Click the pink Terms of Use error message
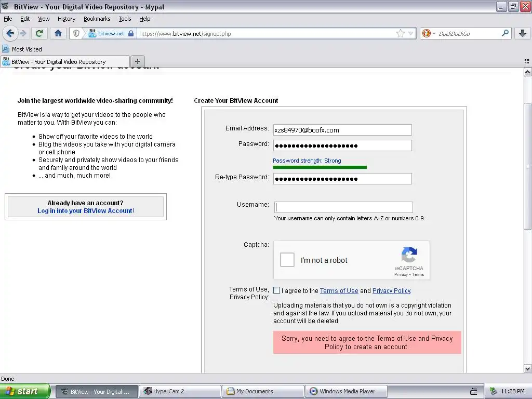This screenshot has width=532, height=399. (x=367, y=342)
